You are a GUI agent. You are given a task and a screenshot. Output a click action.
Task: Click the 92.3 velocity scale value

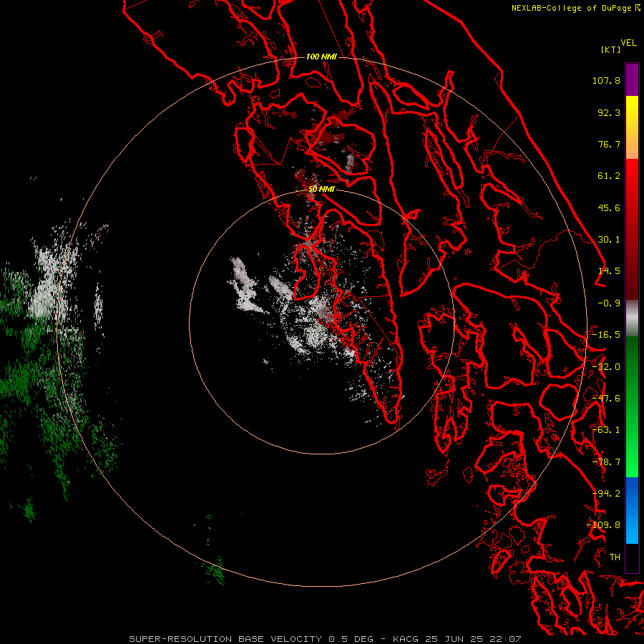(609, 112)
